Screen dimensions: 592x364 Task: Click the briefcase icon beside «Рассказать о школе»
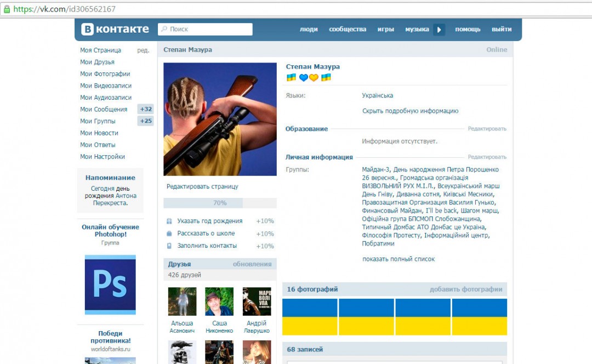170,233
